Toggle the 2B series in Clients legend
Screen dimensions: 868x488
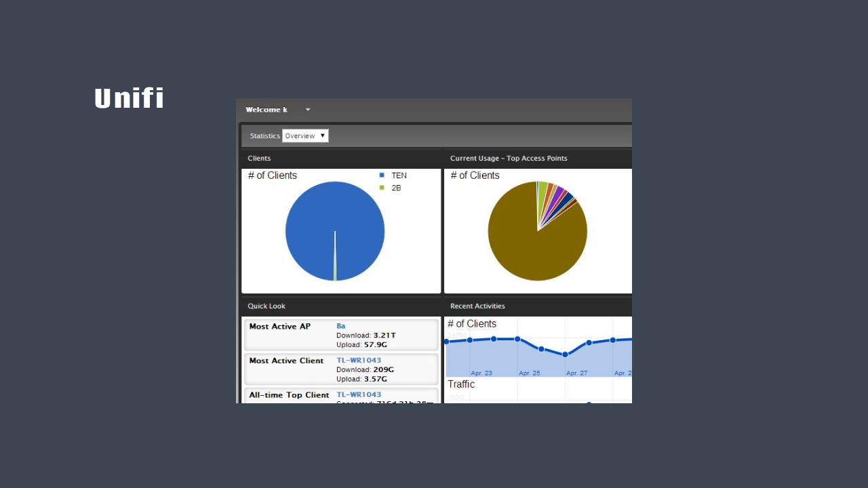(x=393, y=188)
